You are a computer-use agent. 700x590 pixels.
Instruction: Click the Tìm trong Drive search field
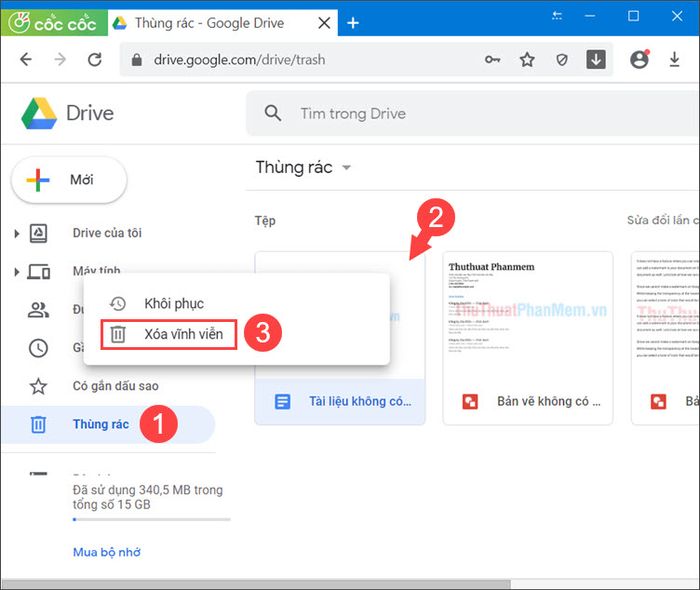pyautogui.click(x=473, y=113)
